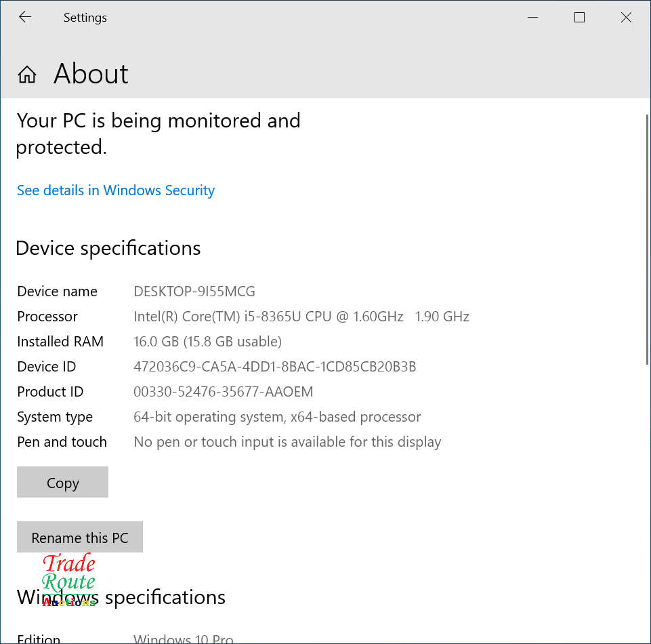Click the Edition label at the bottom

point(39,638)
